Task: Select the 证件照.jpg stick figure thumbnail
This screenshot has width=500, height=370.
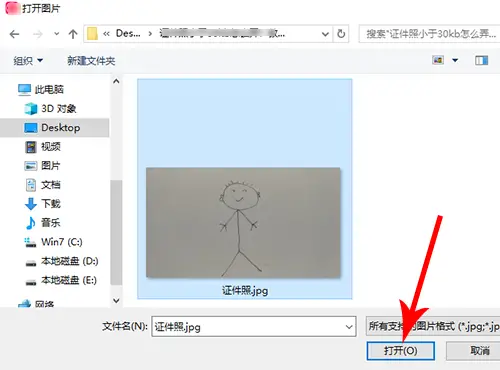Action: (x=243, y=223)
